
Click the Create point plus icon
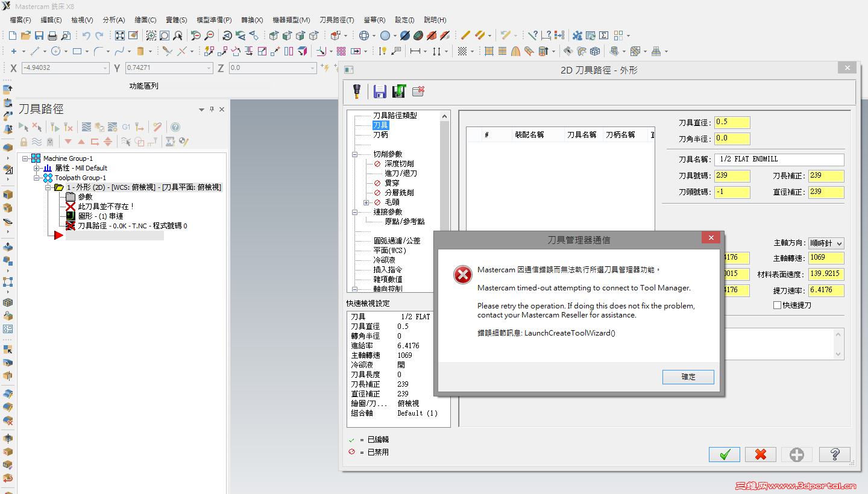click(14, 51)
